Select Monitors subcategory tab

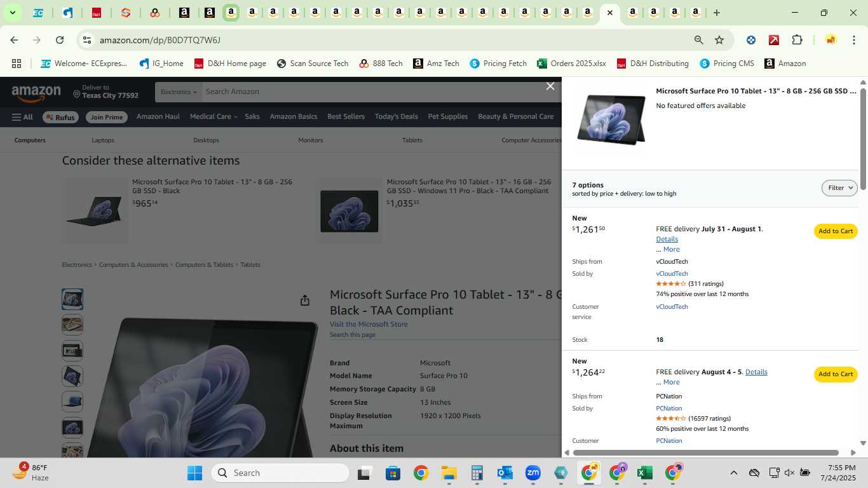tap(311, 140)
